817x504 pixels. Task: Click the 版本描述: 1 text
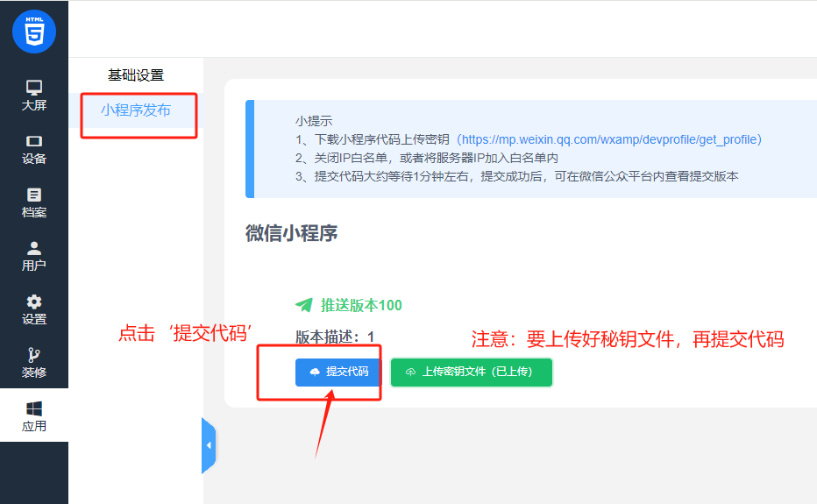point(335,337)
